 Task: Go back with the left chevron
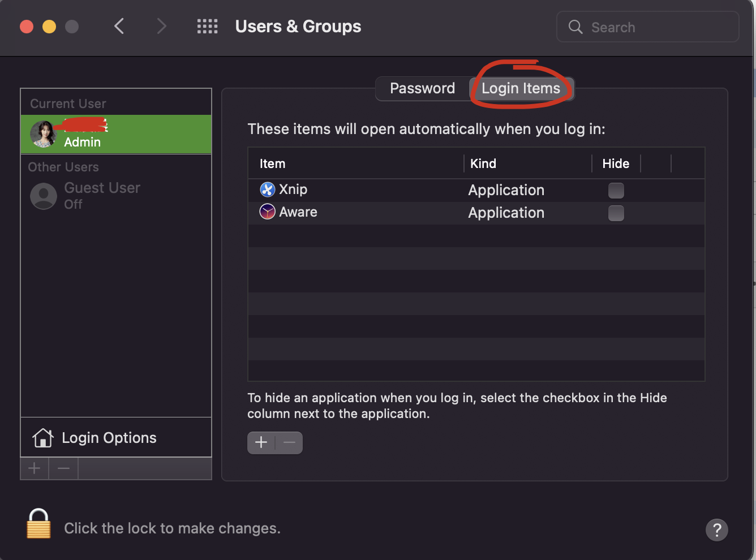coord(119,26)
